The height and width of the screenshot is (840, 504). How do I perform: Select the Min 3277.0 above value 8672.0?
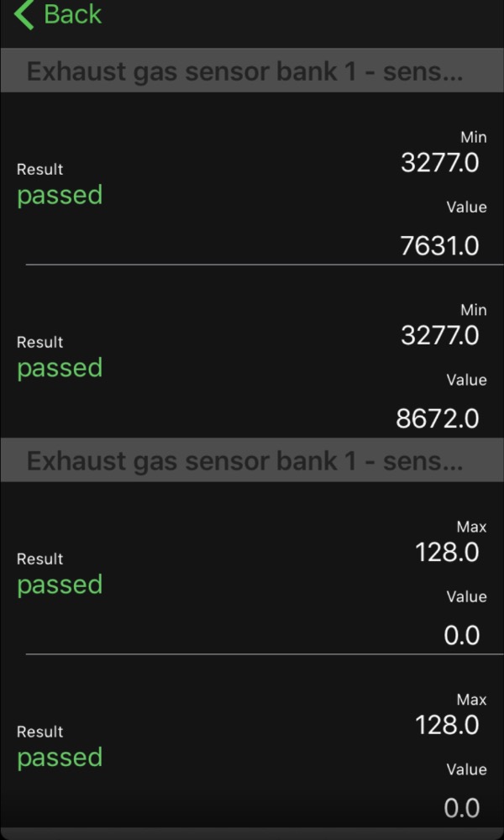tap(439, 335)
